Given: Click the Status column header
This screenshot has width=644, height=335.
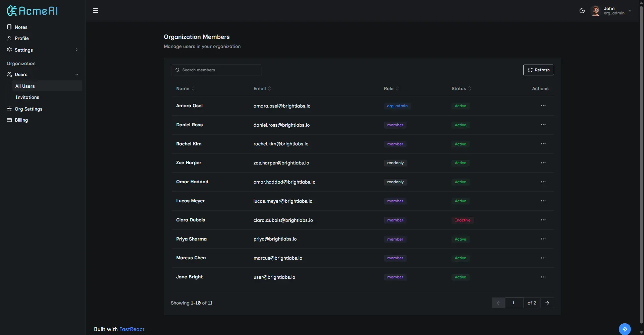Looking at the screenshot, I should [459, 88].
